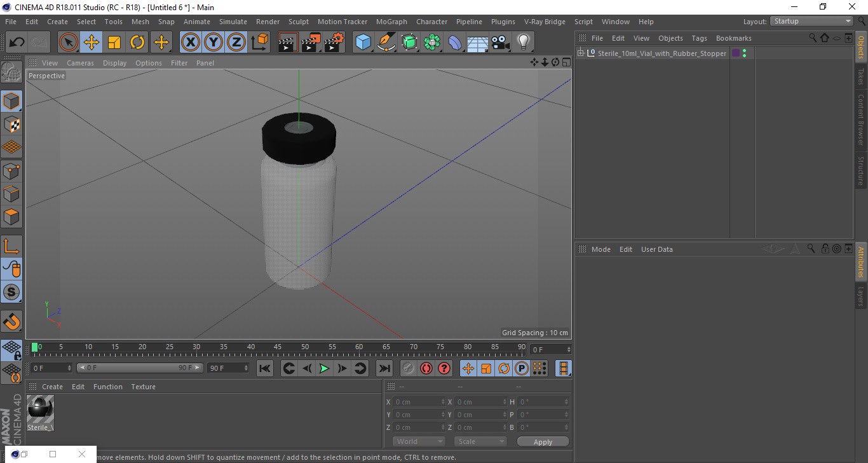Image resolution: width=868 pixels, height=463 pixels.
Task: Open the Layers side tab
Action: (861, 297)
